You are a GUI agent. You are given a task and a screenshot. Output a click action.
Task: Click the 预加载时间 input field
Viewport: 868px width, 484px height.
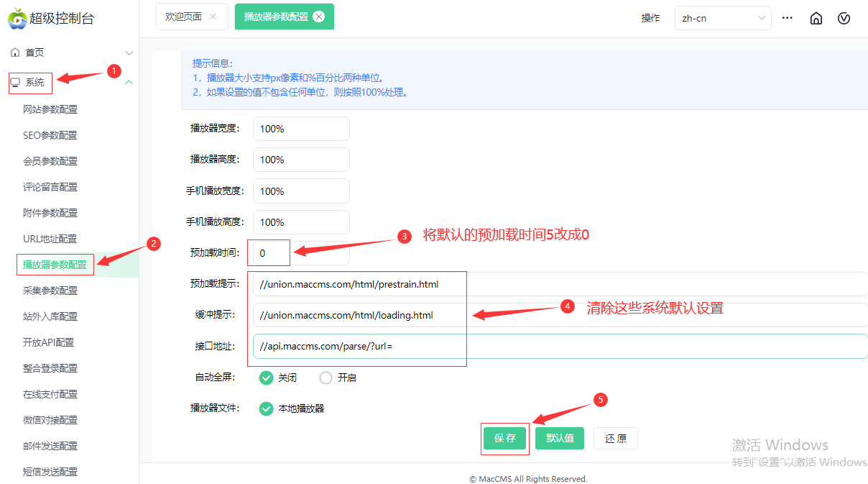[301, 253]
